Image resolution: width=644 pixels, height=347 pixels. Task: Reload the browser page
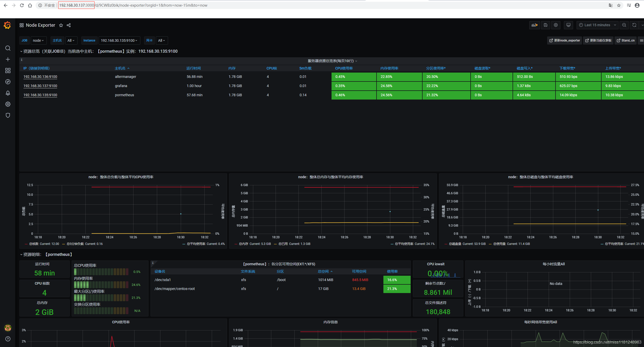[22, 5]
